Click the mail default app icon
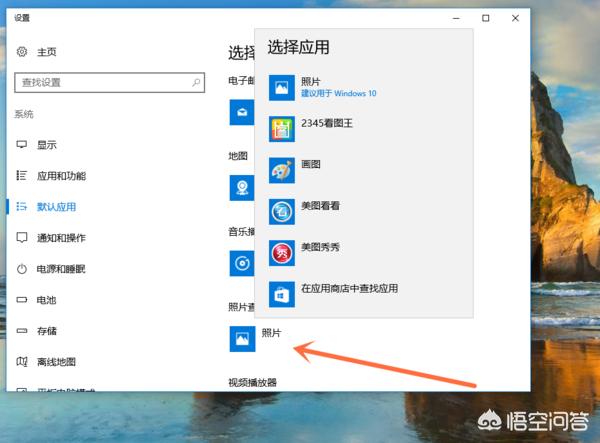The height and width of the screenshot is (443, 600). tap(242, 112)
